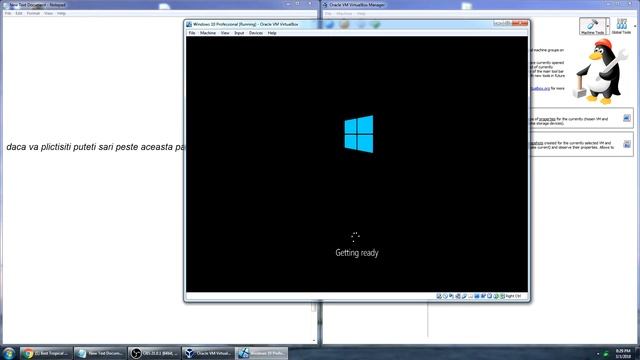The width and height of the screenshot is (640, 360).
Task: Click the Global Tools button in VirtualBox Manager
Action: pos(621,26)
